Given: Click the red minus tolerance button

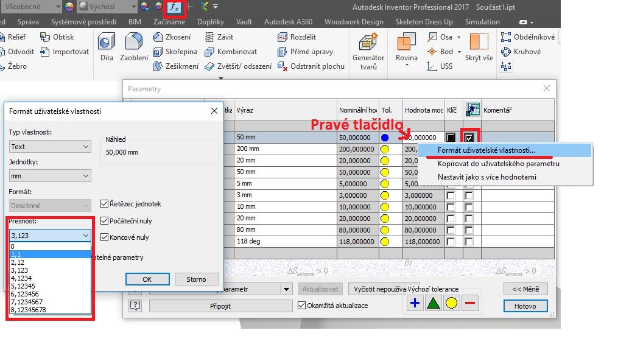Looking at the screenshot, I should tap(470, 303).
